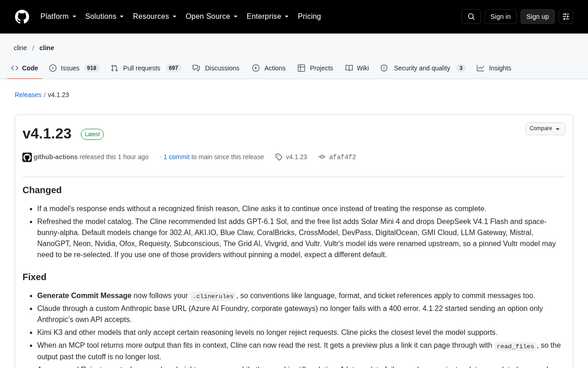Click the Generate Commit Message bold text
This screenshot has height=368, width=588.
(85, 295)
